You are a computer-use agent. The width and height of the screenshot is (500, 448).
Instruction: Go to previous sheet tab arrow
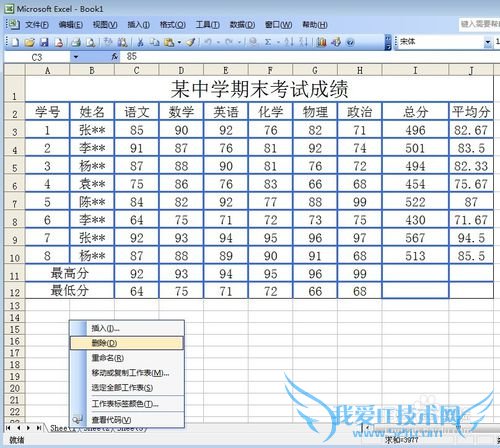point(18,428)
